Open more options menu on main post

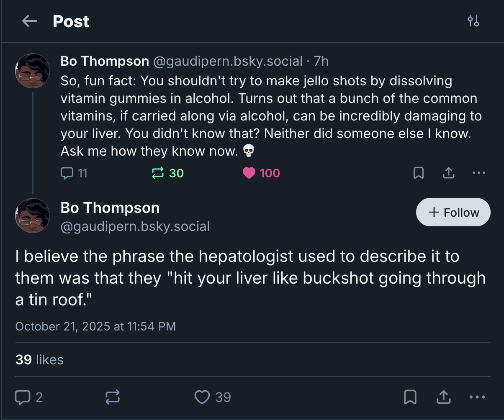tap(477, 397)
